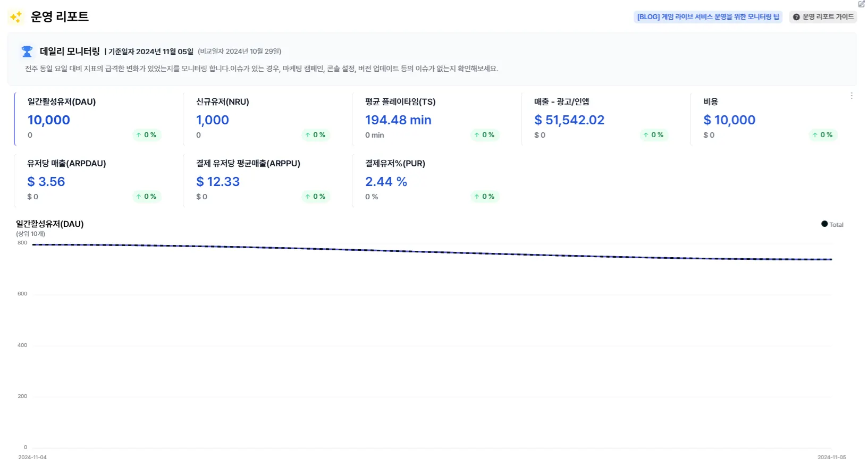868x474 pixels.
Task: Select the 신규유저(NRU) metric card
Action: tap(264, 119)
